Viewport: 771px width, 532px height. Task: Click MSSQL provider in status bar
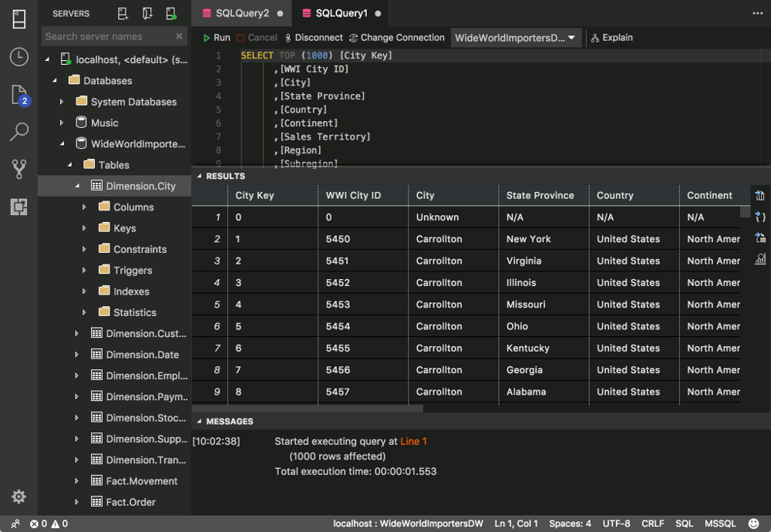tap(720, 524)
